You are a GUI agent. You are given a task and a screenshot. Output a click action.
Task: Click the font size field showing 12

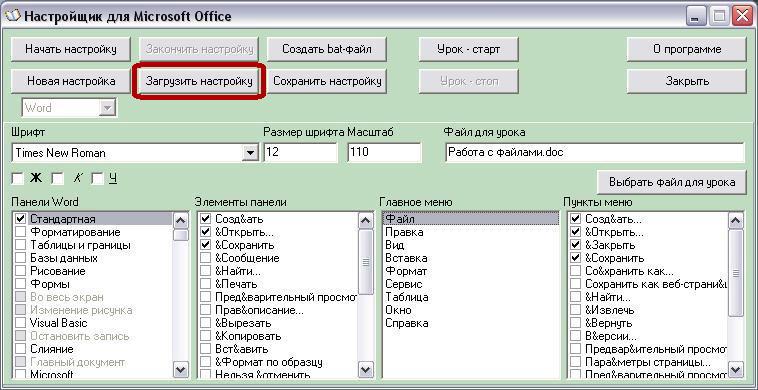(x=300, y=153)
